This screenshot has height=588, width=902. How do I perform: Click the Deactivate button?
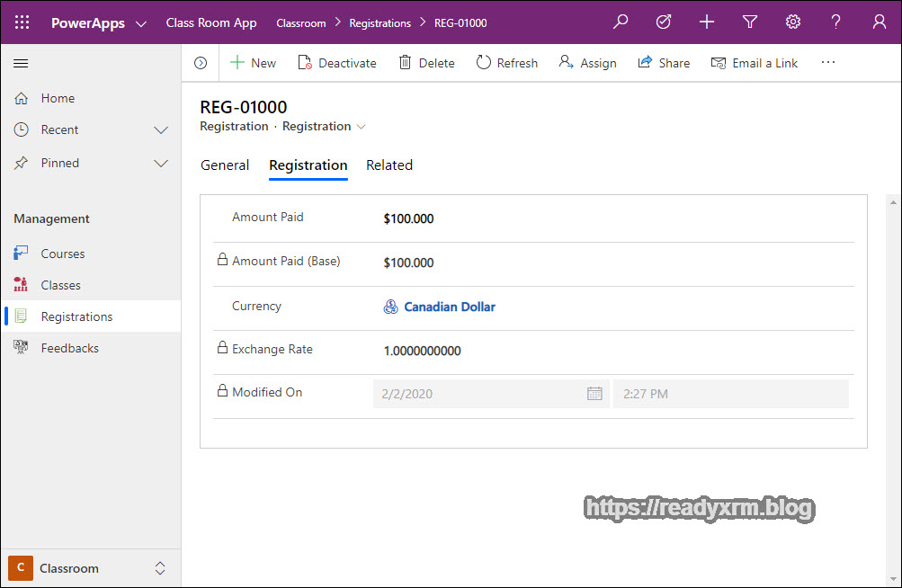coord(337,63)
